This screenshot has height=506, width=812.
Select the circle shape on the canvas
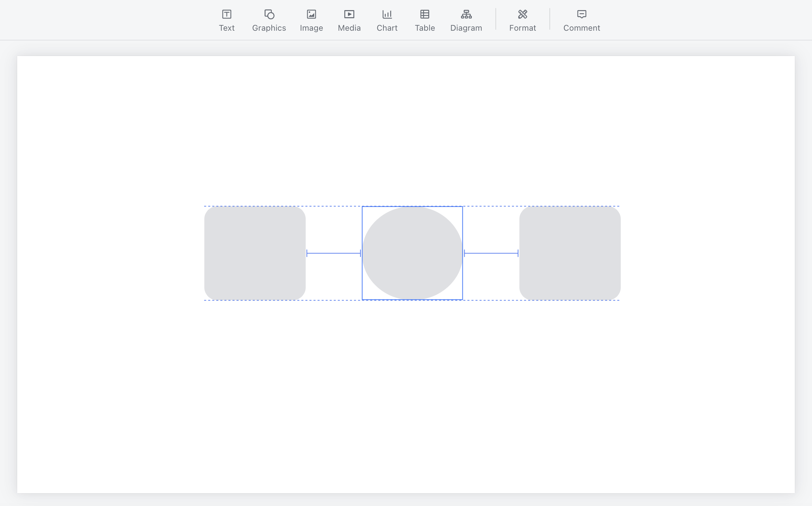tap(412, 253)
